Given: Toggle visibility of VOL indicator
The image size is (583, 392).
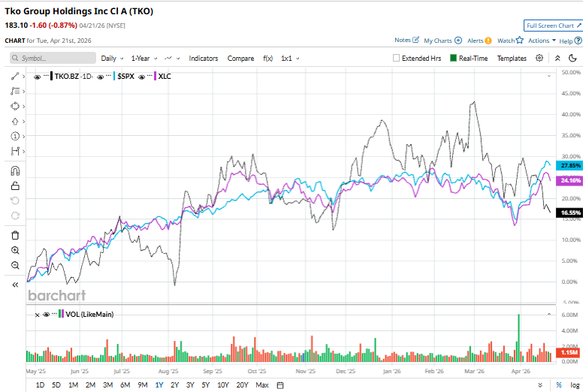Looking at the screenshot, I should point(46,315).
